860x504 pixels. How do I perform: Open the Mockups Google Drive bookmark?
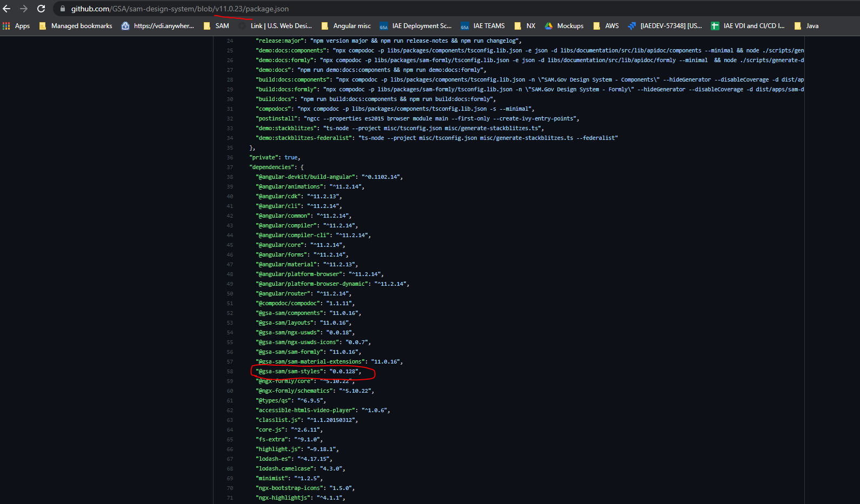pyautogui.click(x=564, y=26)
